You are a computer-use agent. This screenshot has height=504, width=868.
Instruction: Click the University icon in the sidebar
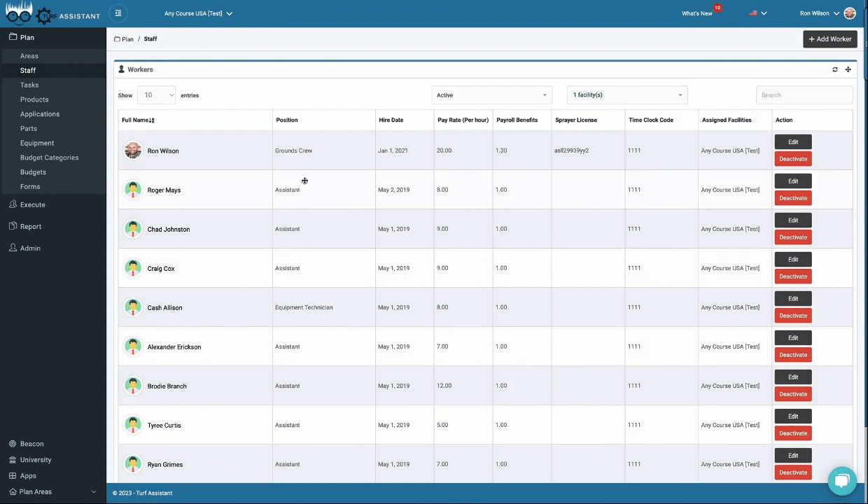14,459
